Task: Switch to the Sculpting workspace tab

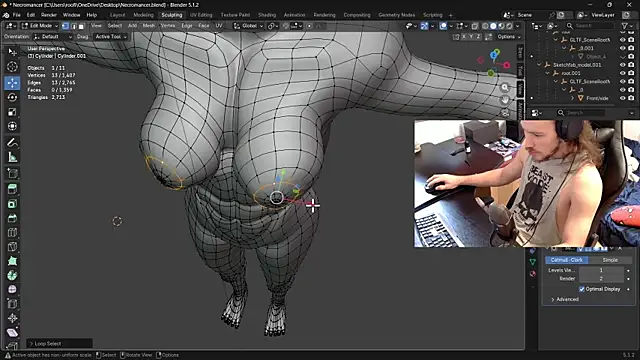Action: (x=171, y=15)
